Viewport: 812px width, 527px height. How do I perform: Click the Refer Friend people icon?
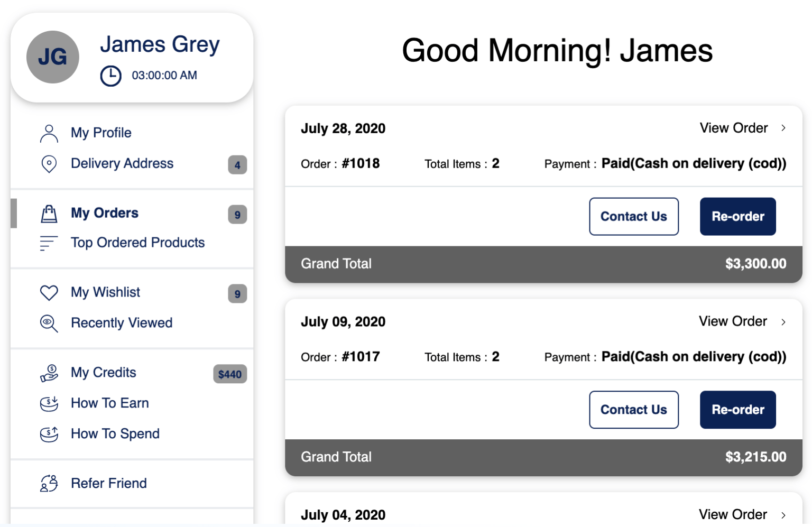coord(49,483)
